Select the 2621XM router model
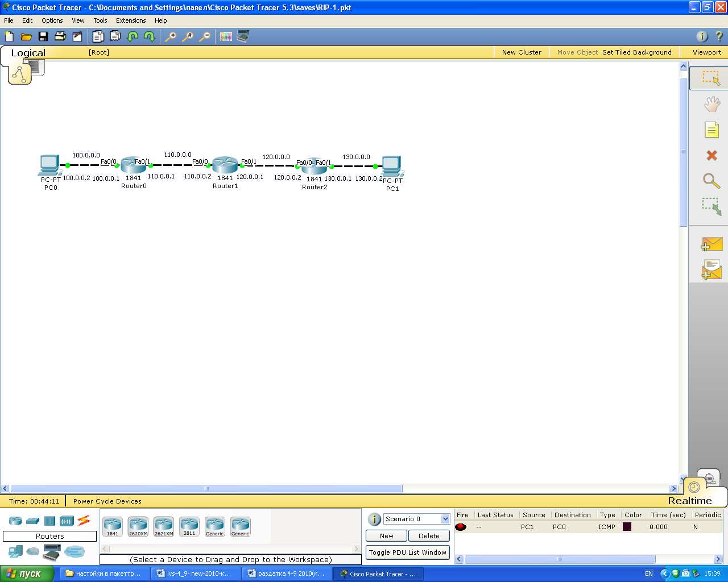Viewport: 728px width, 582px height. (x=164, y=527)
